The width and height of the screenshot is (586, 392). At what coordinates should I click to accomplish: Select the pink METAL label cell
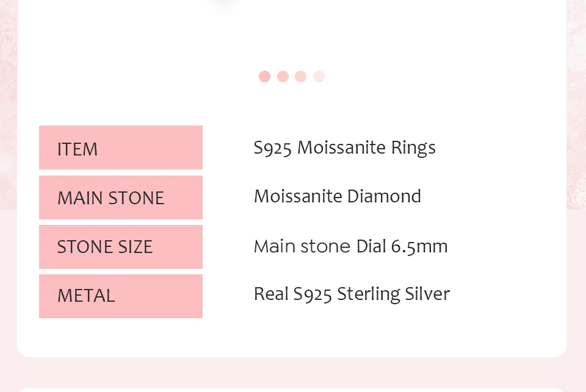click(120, 296)
